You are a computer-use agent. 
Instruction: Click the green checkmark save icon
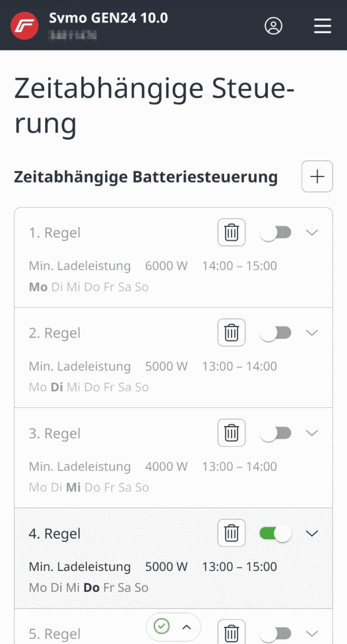[x=162, y=626]
